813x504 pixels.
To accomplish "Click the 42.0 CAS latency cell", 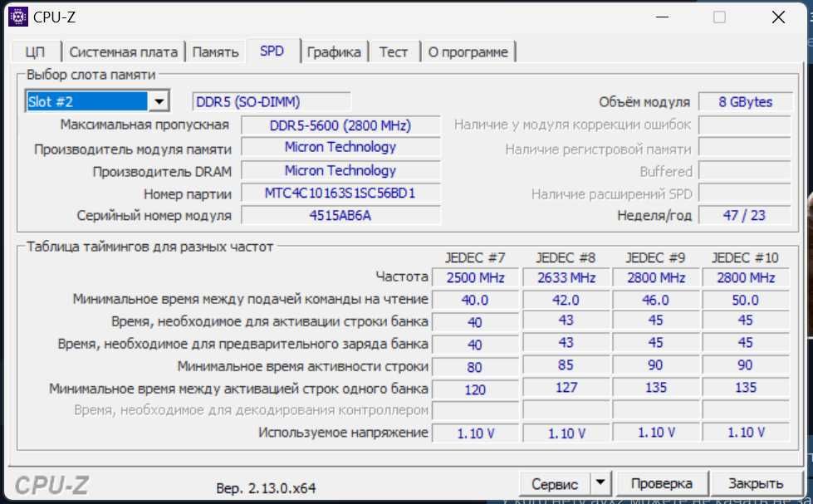I will point(566,301).
